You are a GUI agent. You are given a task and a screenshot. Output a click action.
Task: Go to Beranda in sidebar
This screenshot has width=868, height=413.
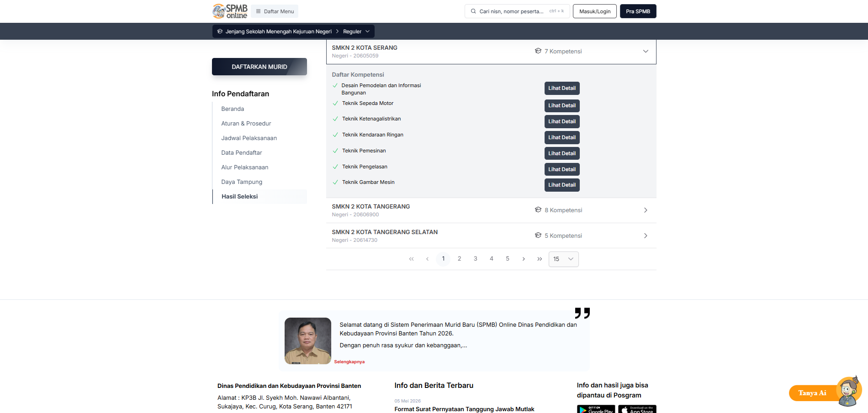coord(233,109)
